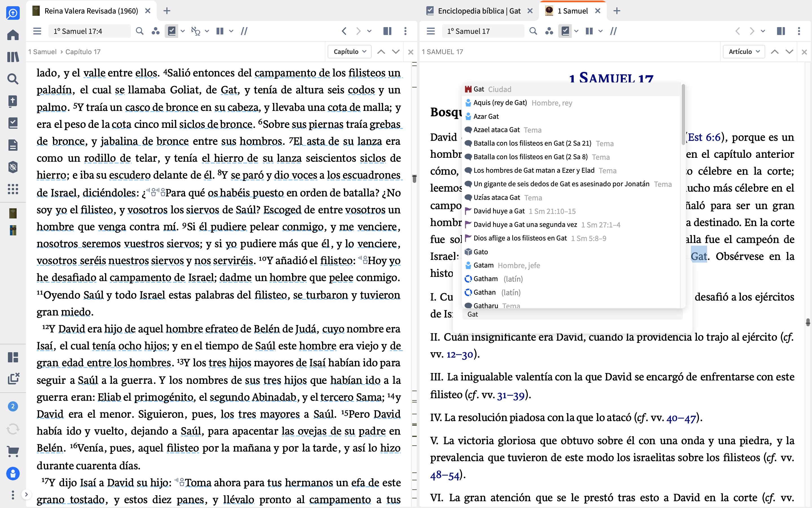The height and width of the screenshot is (508, 812).
Task: Expand the columns options arrow in the 1 Samuel toolbar
Action: click(x=600, y=31)
